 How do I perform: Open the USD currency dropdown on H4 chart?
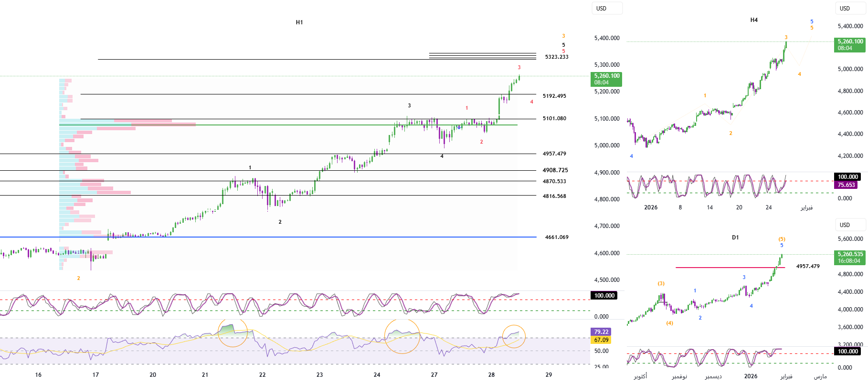[850, 9]
